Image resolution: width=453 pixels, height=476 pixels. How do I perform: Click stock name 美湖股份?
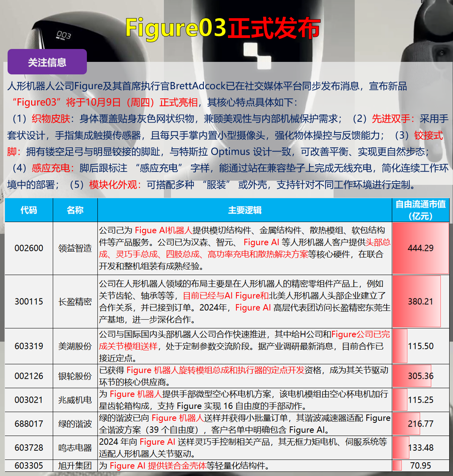click(75, 346)
